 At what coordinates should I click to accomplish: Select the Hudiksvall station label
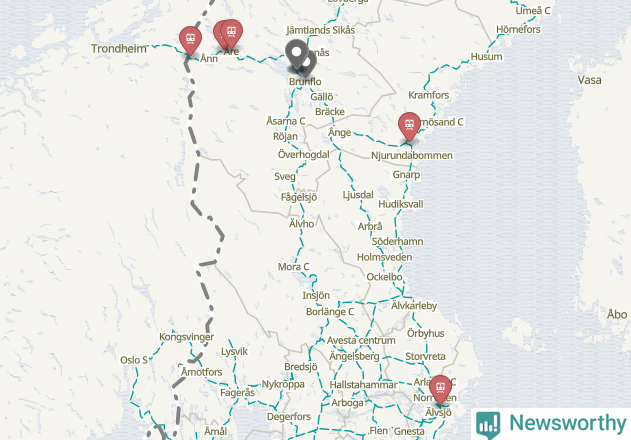point(401,204)
